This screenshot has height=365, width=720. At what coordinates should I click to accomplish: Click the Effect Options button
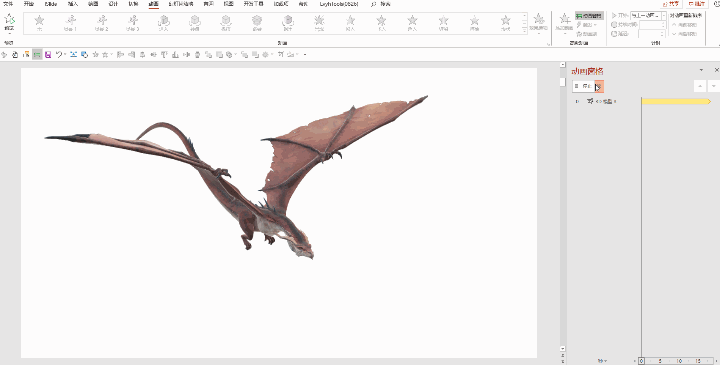coord(539,23)
